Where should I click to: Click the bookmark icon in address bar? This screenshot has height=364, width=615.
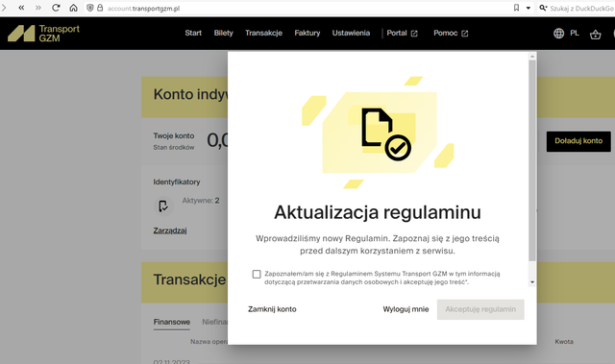517,8
